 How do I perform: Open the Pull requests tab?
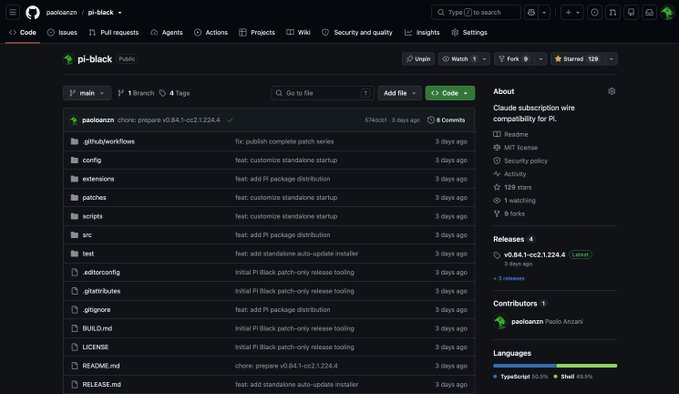[x=113, y=32]
